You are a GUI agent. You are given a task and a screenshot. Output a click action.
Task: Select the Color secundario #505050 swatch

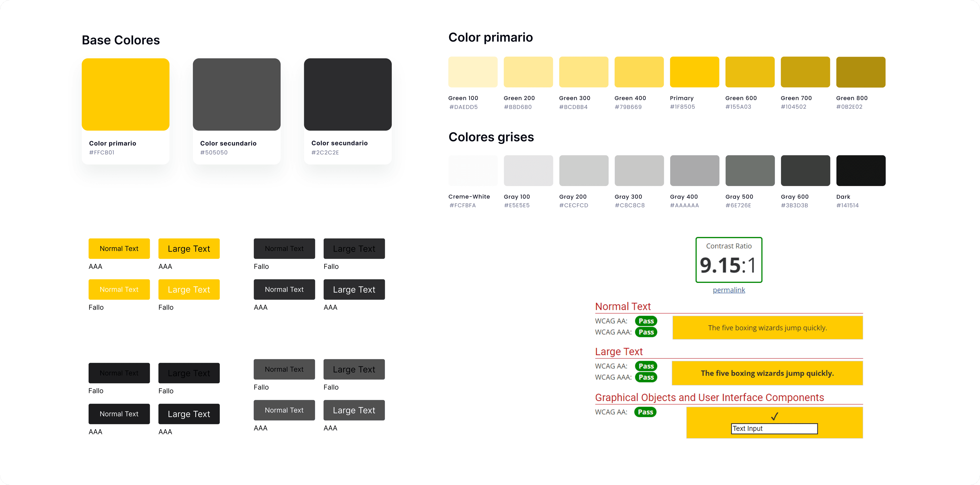coord(237,94)
